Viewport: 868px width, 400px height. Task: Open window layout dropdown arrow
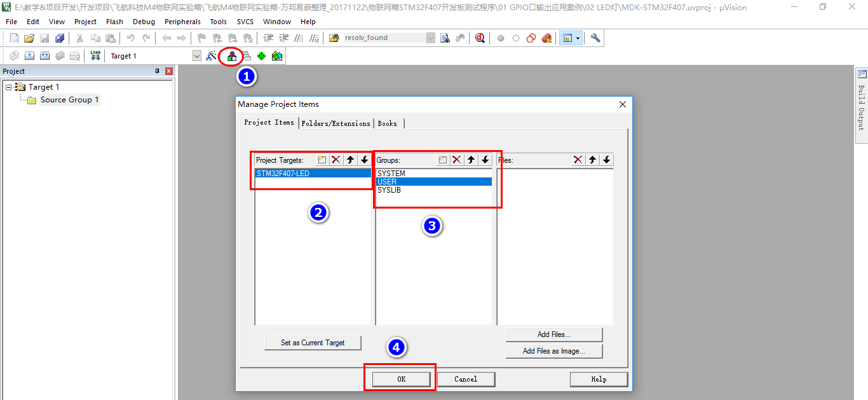578,38
